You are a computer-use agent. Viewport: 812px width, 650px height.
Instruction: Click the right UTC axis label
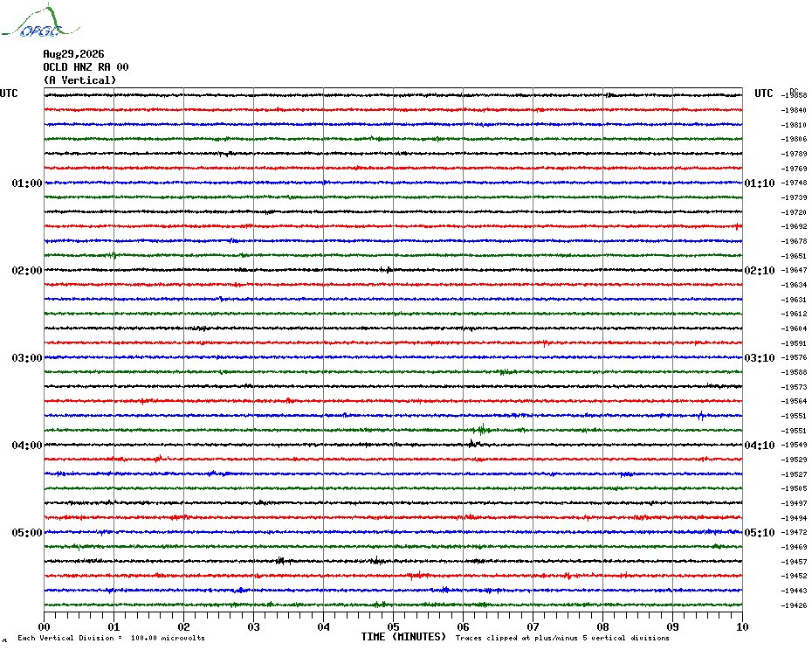[763, 93]
